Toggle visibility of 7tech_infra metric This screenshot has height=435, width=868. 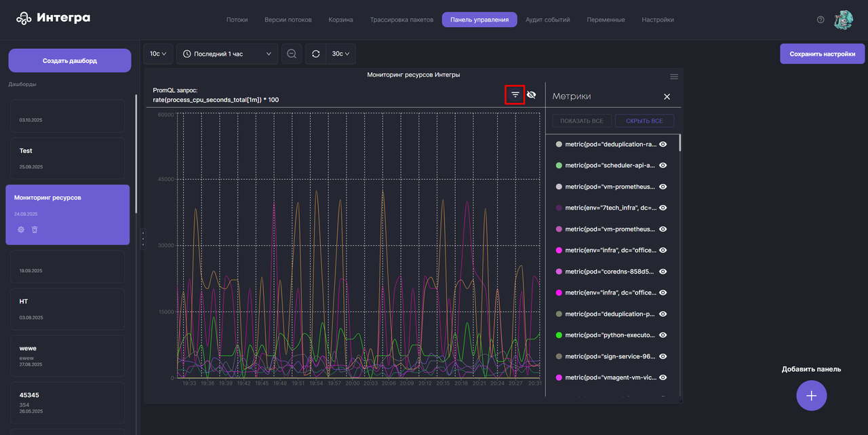pyautogui.click(x=663, y=208)
